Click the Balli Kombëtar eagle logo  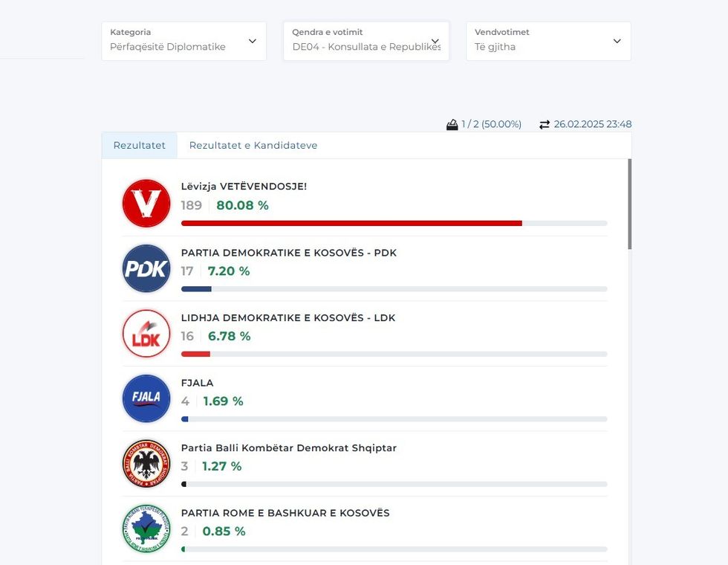[x=146, y=464]
